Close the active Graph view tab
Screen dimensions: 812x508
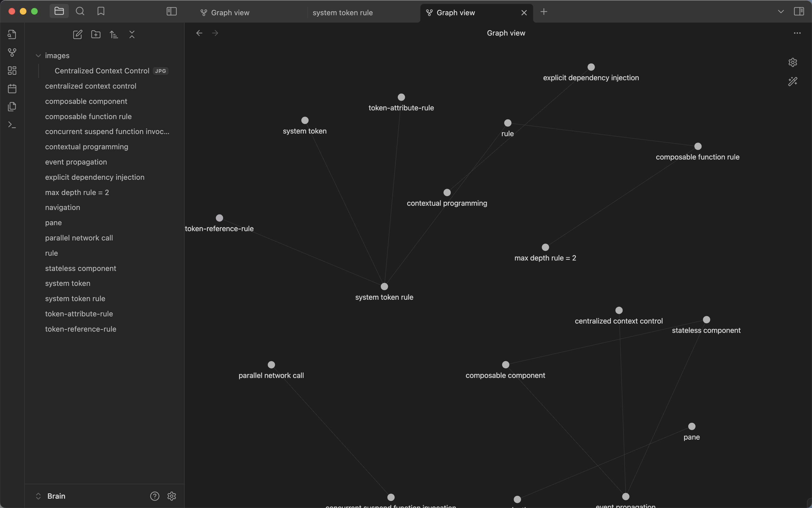pyautogui.click(x=524, y=13)
